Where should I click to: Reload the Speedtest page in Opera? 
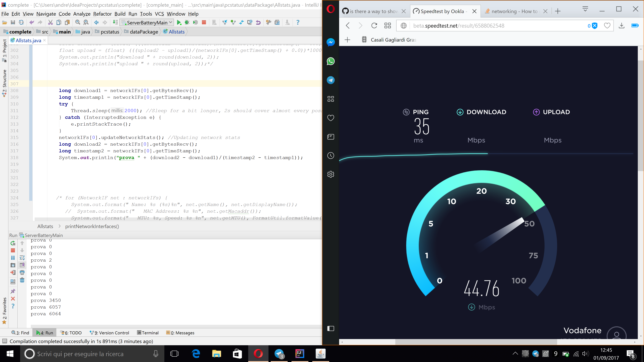(x=374, y=25)
